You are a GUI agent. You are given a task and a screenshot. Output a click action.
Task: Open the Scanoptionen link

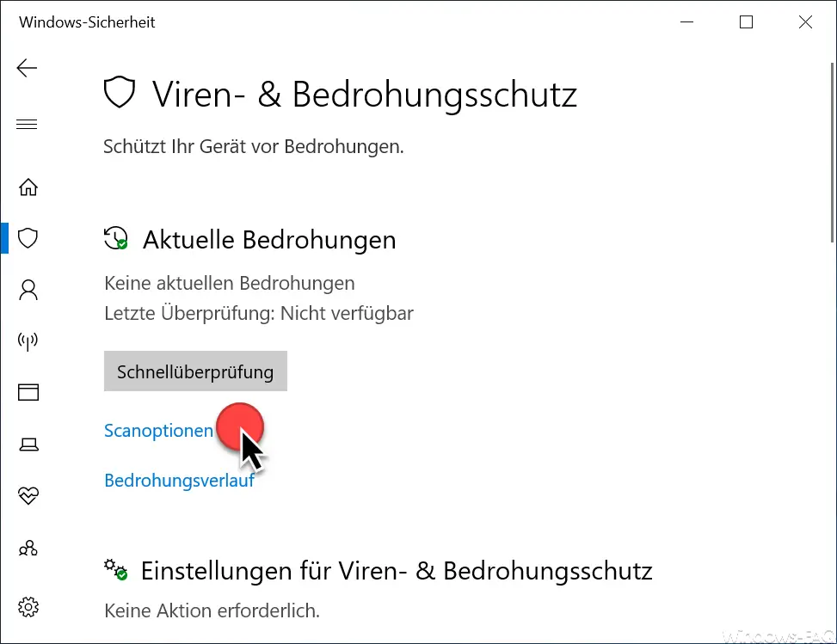[158, 431]
